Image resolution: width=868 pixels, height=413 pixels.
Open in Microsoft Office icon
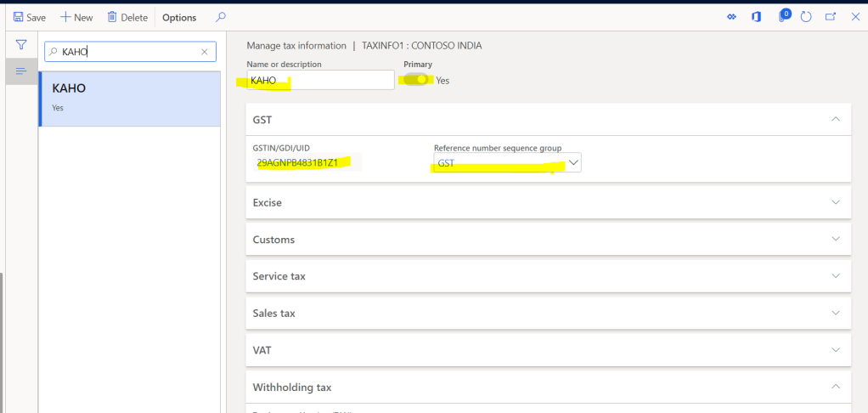click(756, 17)
